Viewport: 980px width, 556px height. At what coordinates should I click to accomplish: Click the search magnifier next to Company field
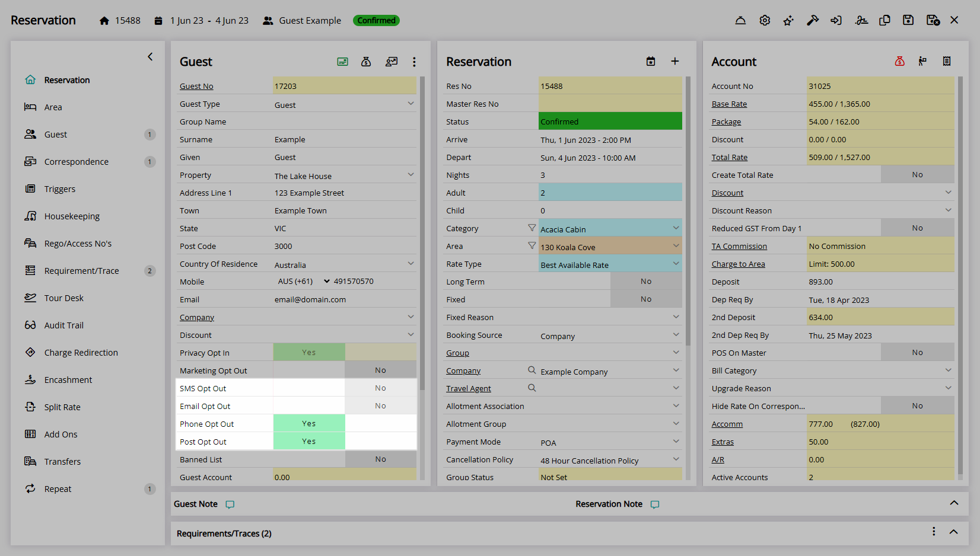tap(532, 370)
